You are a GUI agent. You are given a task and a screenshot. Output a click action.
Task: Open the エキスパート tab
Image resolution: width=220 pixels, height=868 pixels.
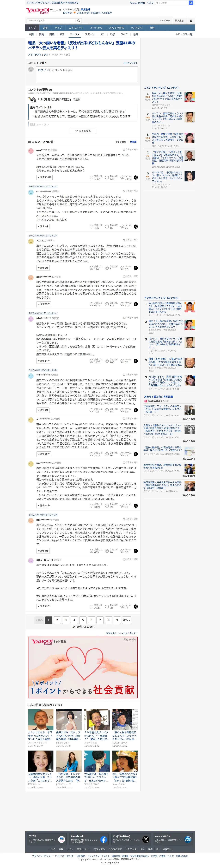tap(76, 28)
